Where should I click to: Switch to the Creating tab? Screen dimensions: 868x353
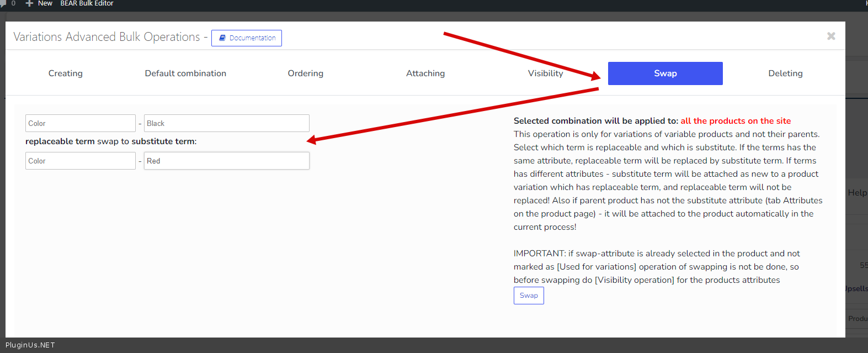click(65, 73)
